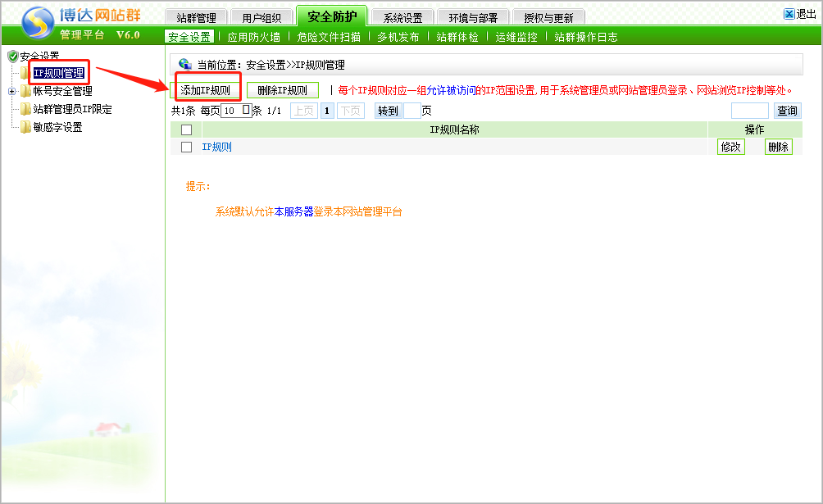Click 修改 for the IP规则 row
Screen dimensions: 823x504
730,147
